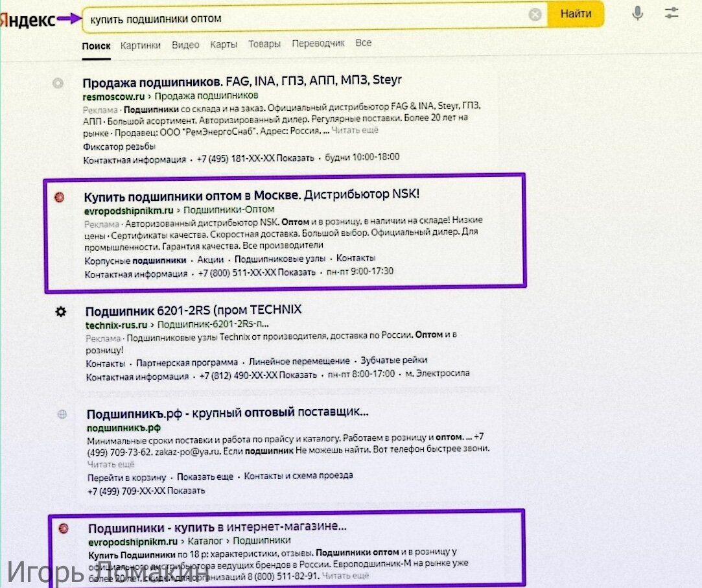Show the +7 (812) 490-XX-XX phone number

(258, 375)
